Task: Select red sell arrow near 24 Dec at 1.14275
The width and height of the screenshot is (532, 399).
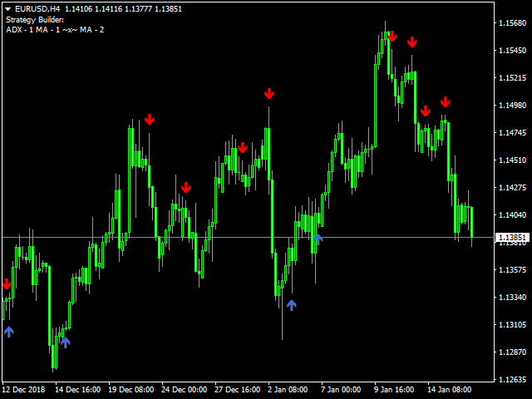Action: pyautogui.click(x=185, y=187)
